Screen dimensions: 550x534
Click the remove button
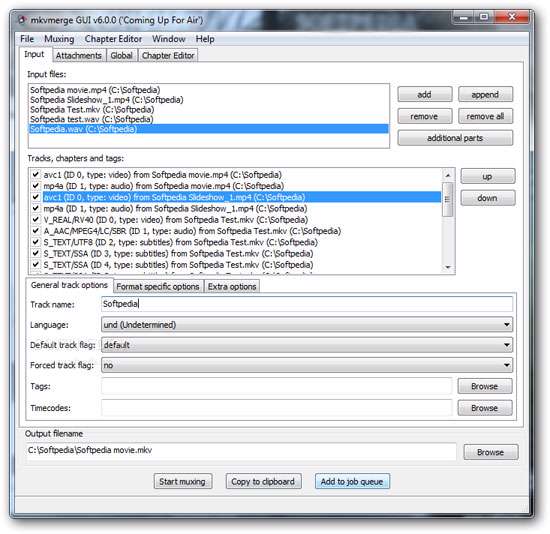(x=425, y=116)
